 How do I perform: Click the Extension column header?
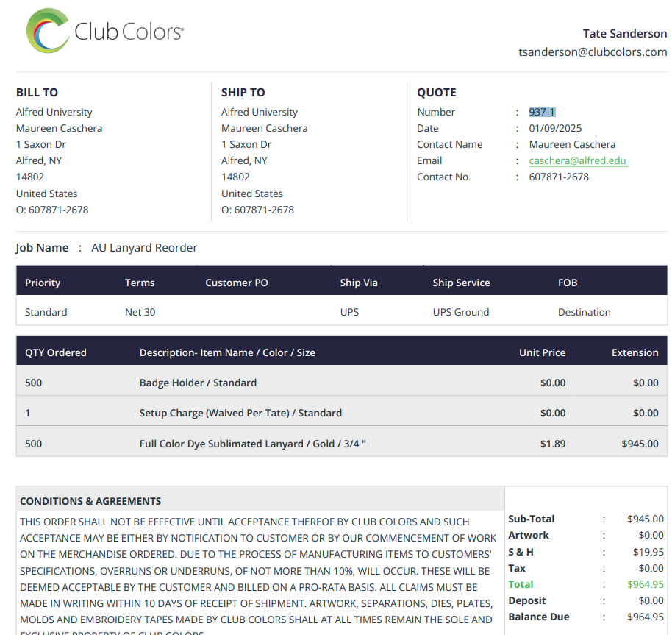pos(635,352)
